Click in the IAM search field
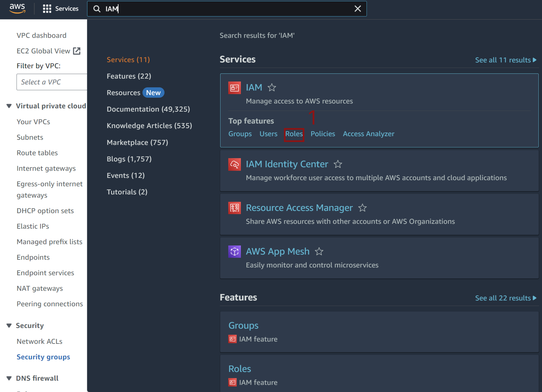This screenshot has height=392, width=542. (226, 9)
